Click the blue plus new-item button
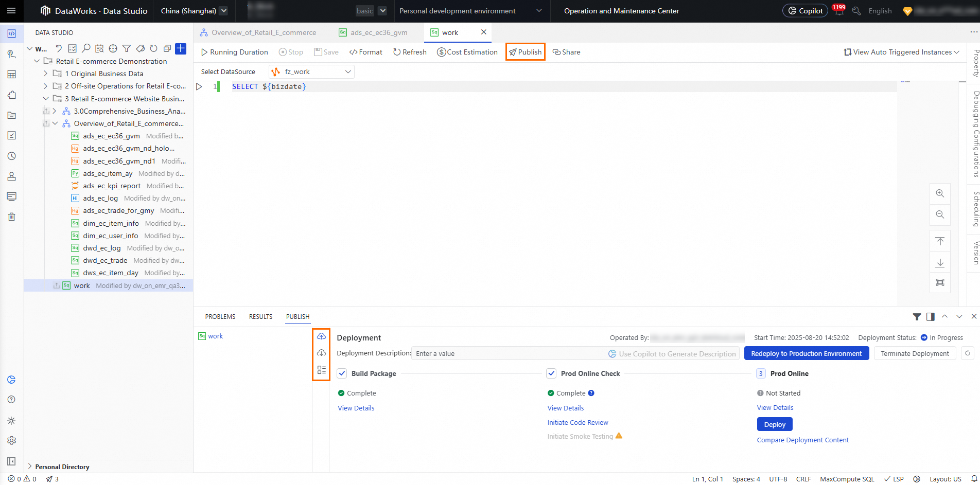 pos(181,48)
